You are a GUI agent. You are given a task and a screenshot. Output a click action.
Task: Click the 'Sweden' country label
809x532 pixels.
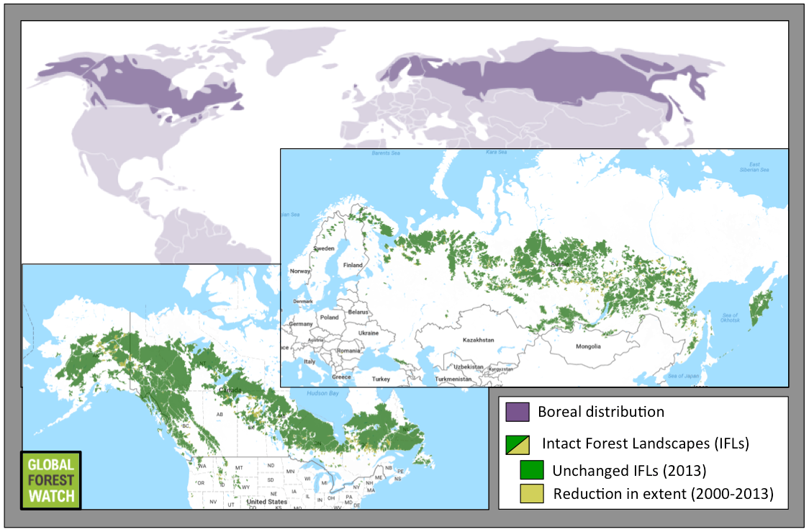tap(324, 248)
